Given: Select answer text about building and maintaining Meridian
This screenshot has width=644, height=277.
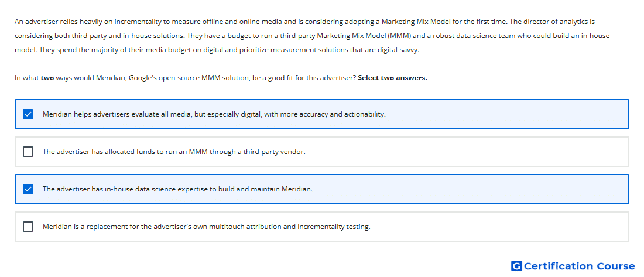Looking at the screenshot, I should tap(177, 190).
